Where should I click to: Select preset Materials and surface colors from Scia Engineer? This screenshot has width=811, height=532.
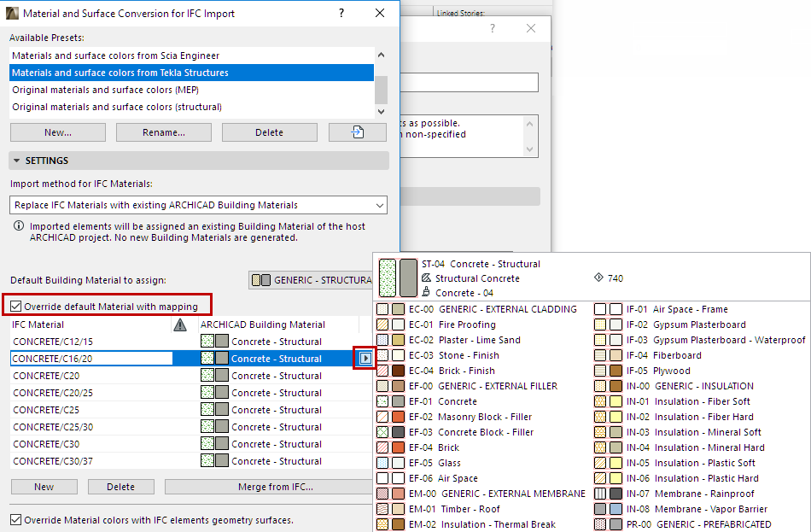tap(191, 56)
